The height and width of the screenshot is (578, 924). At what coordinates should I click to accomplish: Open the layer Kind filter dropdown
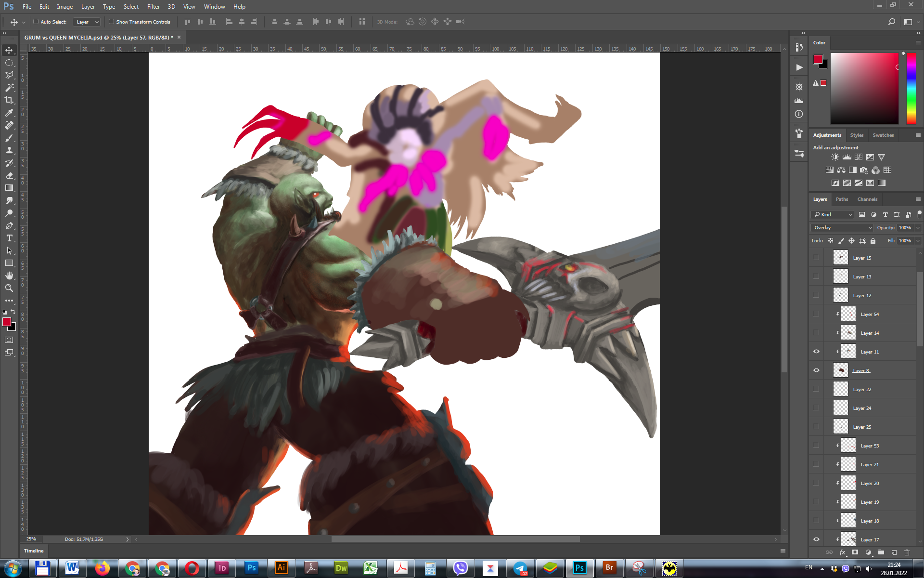833,214
